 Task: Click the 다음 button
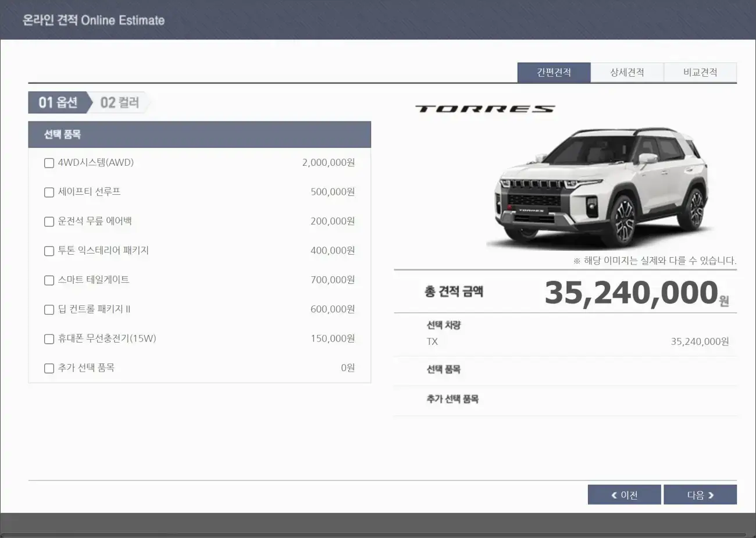(x=700, y=495)
